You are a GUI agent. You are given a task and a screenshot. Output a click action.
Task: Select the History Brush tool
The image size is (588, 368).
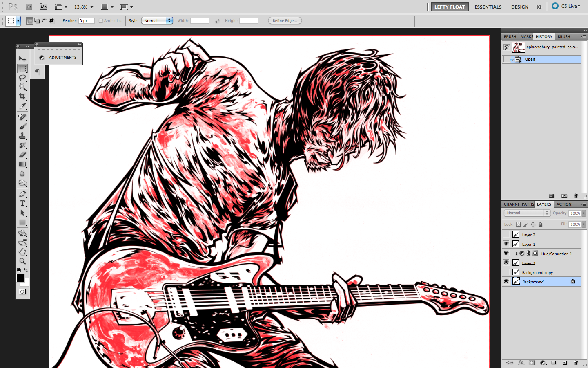point(22,145)
